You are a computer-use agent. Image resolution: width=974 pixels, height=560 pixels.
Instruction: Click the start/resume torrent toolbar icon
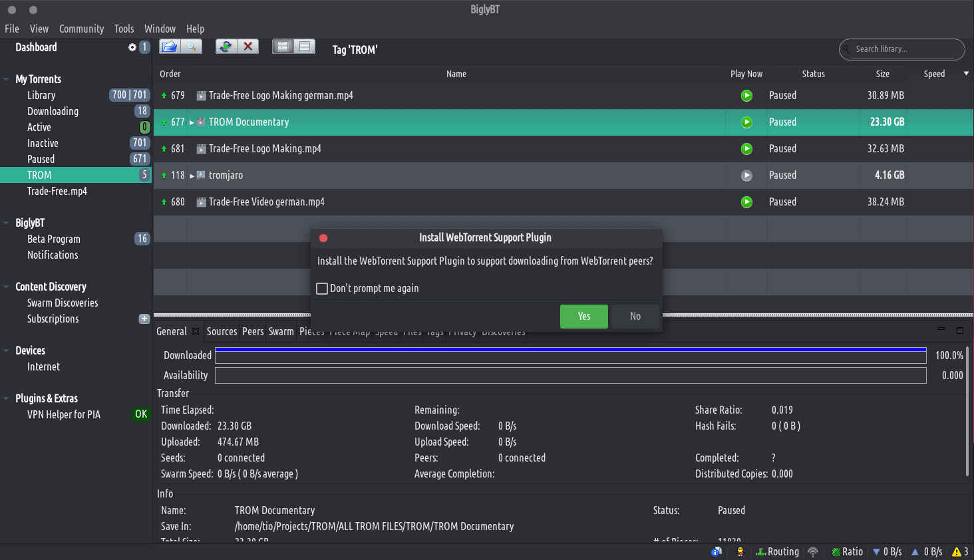226,47
